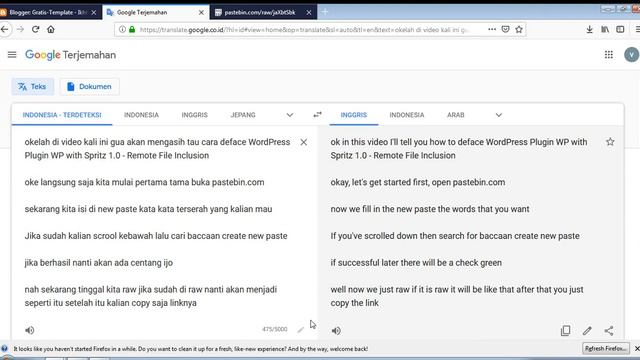Open the Google account avatar menu
640x360 pixels.
[x=631, y=55]
